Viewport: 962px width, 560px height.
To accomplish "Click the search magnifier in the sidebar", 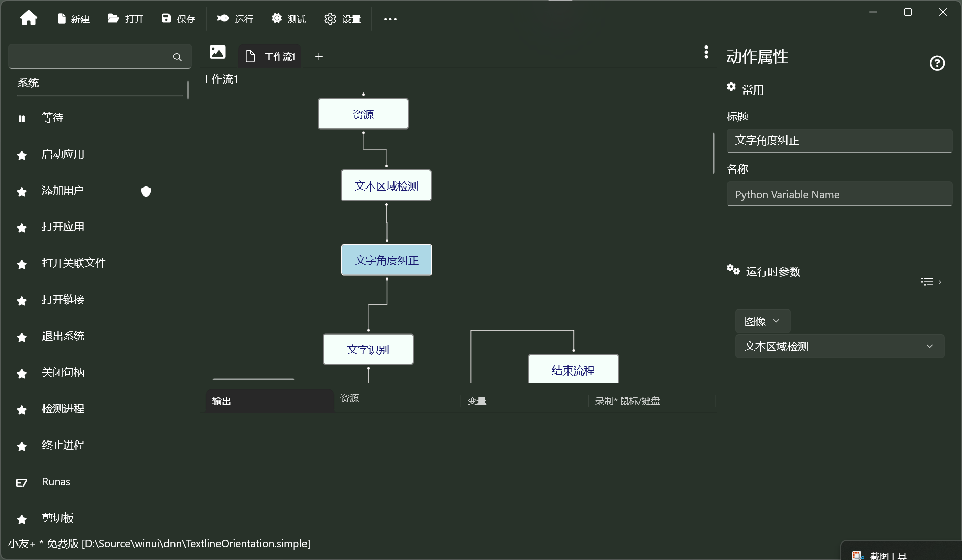I will (x=177, y=57).
